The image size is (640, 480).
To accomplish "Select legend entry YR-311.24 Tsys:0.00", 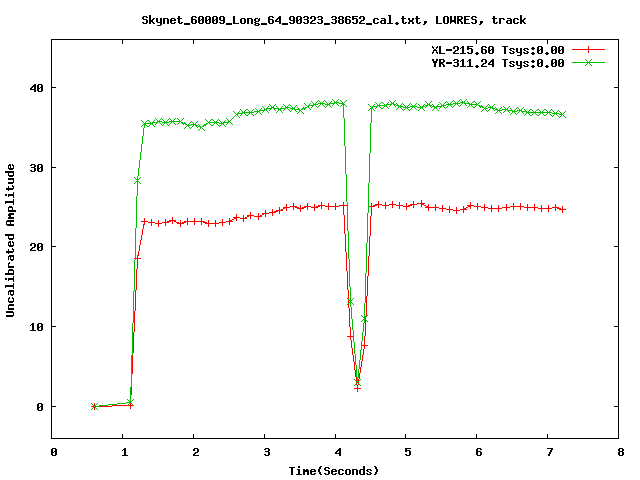I will tap(498, 63).
